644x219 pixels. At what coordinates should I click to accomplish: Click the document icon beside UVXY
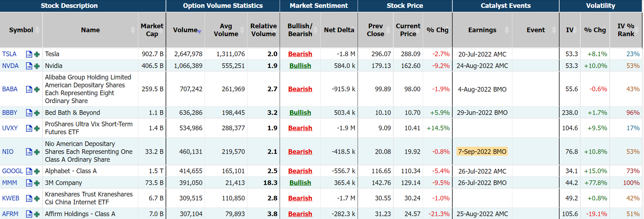[x=29, y=128]
